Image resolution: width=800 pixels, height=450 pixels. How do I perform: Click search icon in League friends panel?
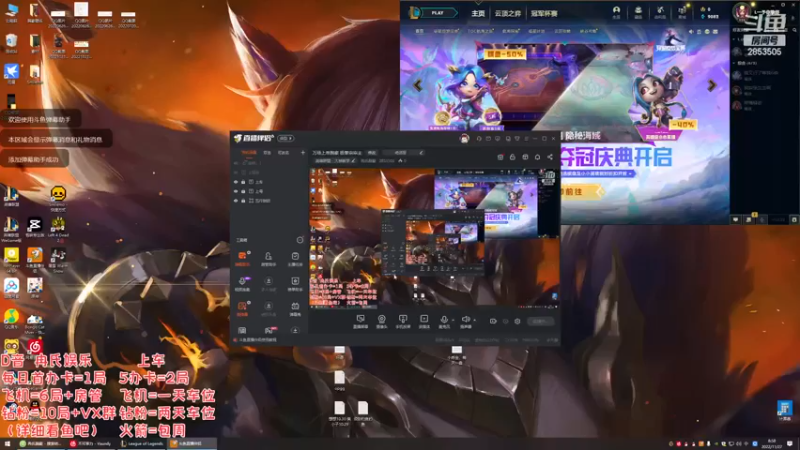point(795,31)
